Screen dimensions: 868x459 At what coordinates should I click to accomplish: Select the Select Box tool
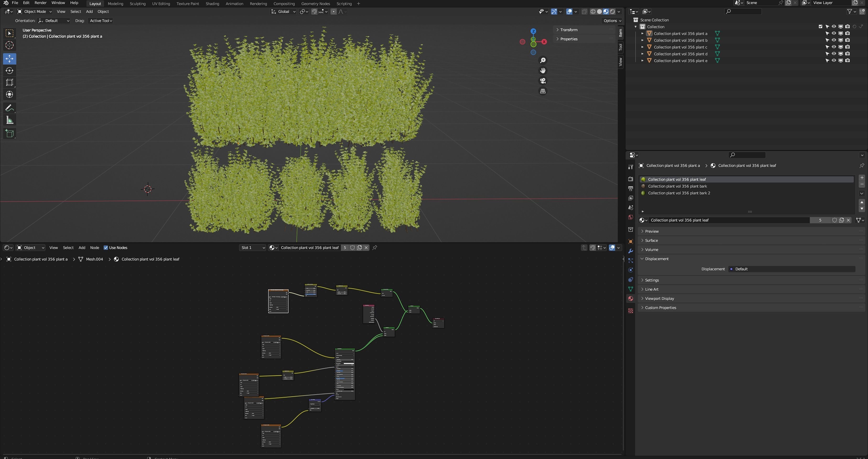pos(9,33)
